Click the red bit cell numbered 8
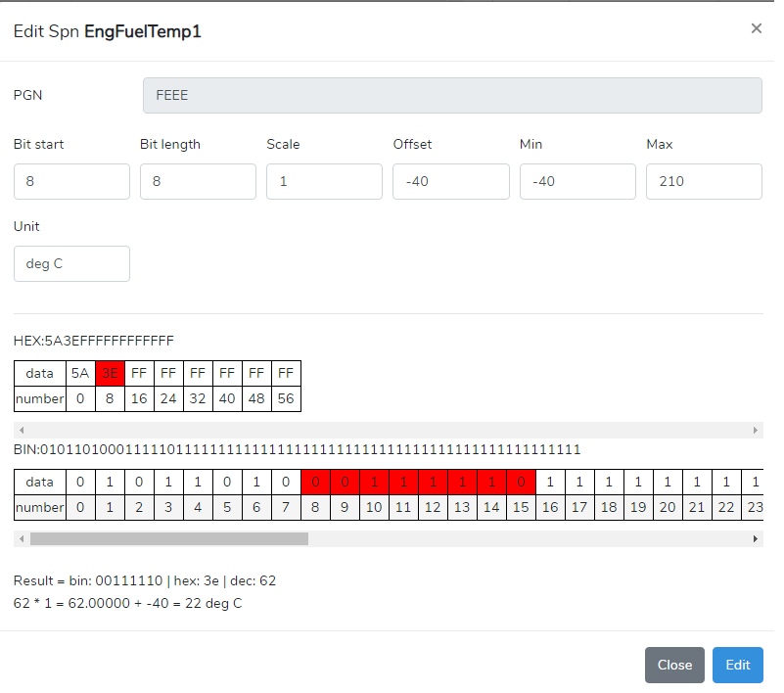Screen dimensions: 784x693 315,482
